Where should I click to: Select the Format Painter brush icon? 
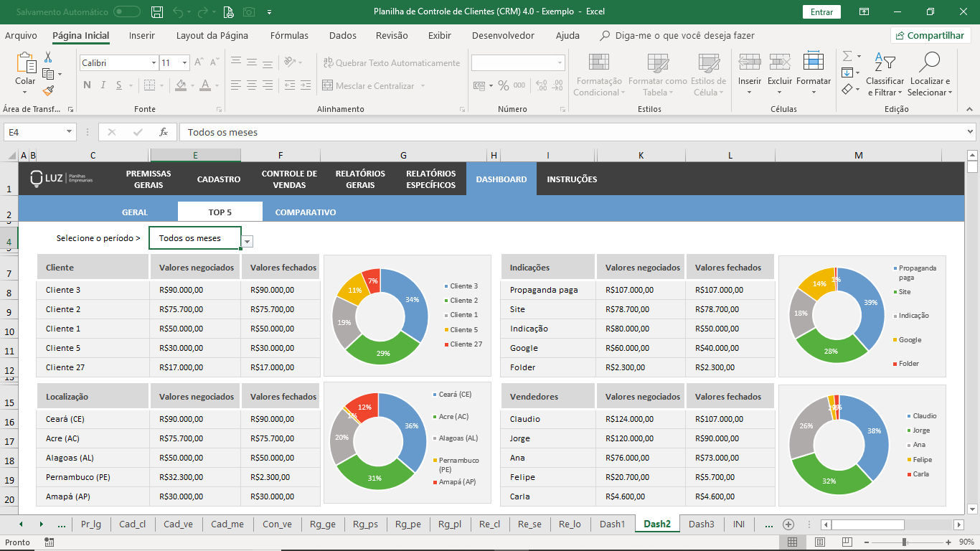click(x=48, y=91)
